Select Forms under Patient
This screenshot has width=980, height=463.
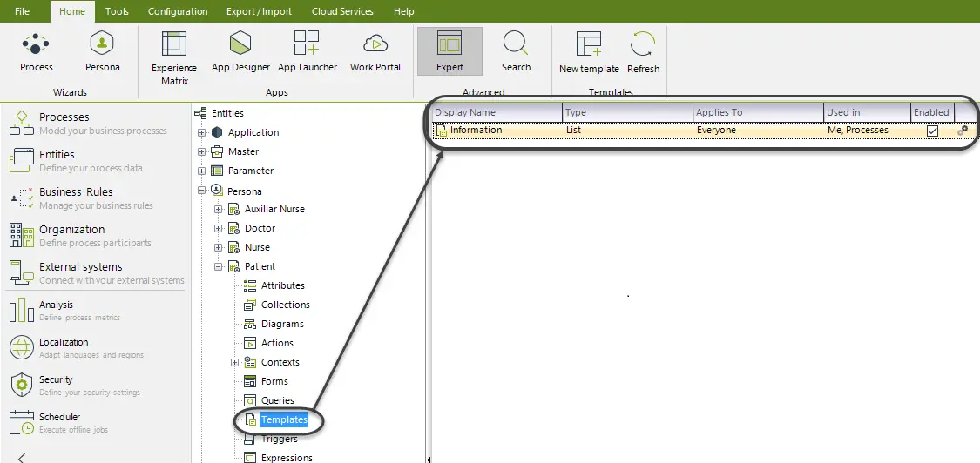[x=274, y=381]
